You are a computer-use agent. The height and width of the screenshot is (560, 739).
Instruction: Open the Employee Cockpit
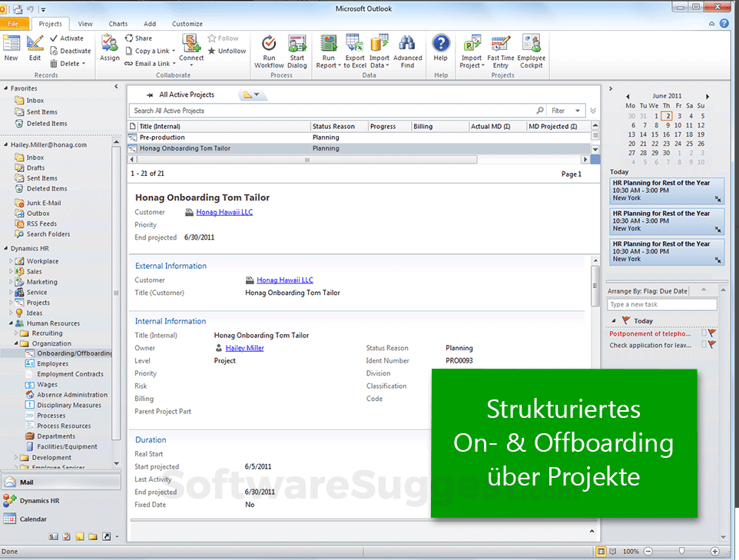532,50
